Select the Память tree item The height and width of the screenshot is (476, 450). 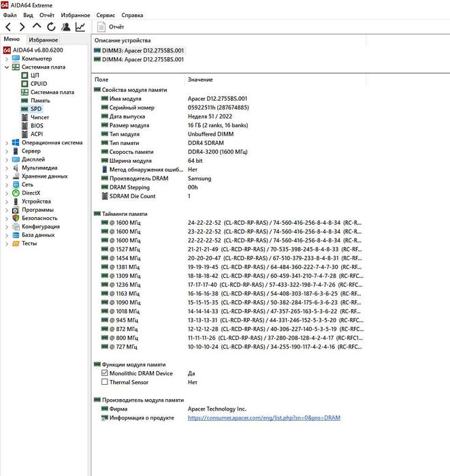pyautogui.click(x=40, y=101)
